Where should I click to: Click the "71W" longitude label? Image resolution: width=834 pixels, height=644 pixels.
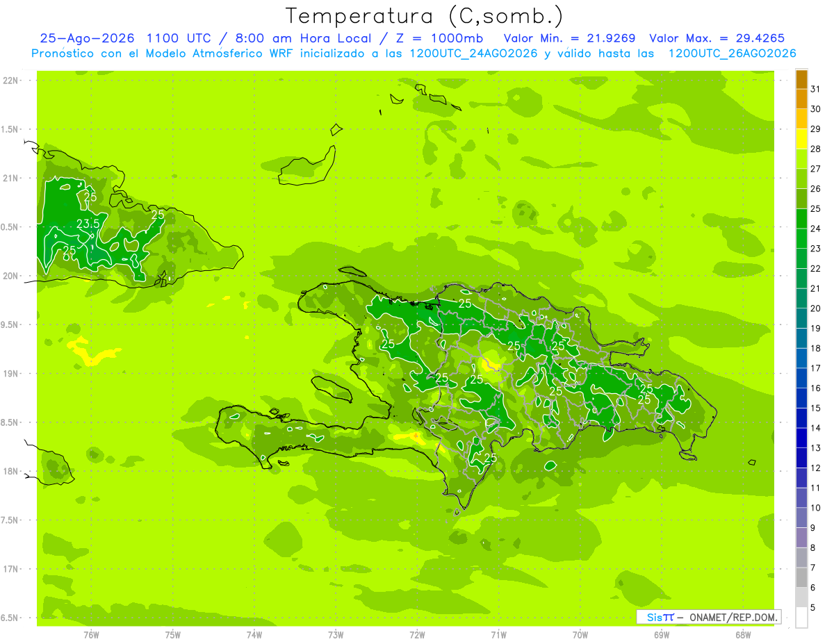tap(498, 635)
